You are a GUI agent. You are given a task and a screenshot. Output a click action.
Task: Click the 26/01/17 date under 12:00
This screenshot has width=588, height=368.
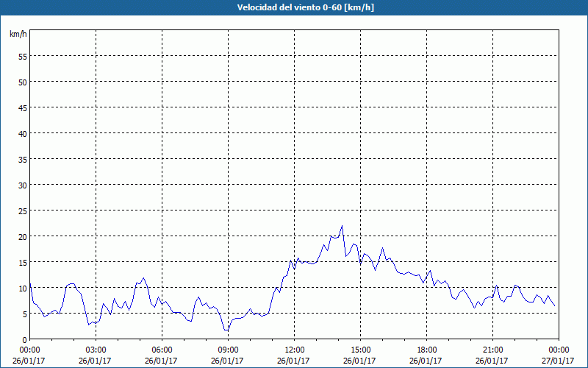293,361
